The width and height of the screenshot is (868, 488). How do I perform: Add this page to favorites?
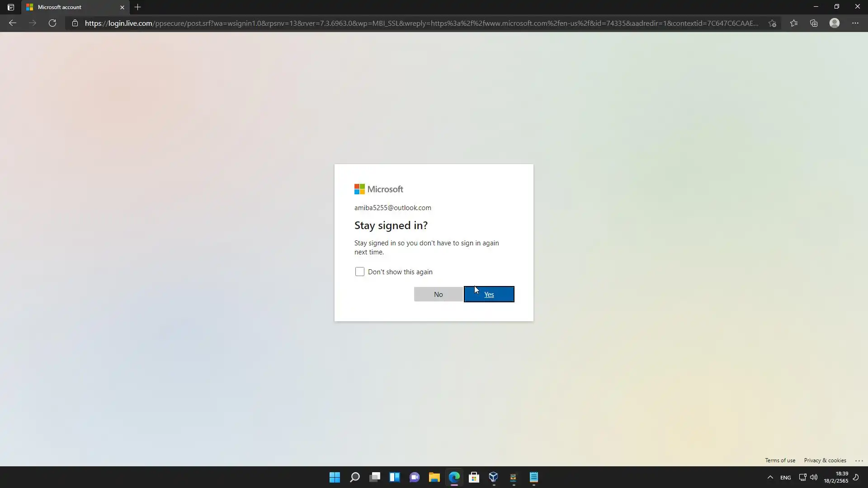click(772, 23)
